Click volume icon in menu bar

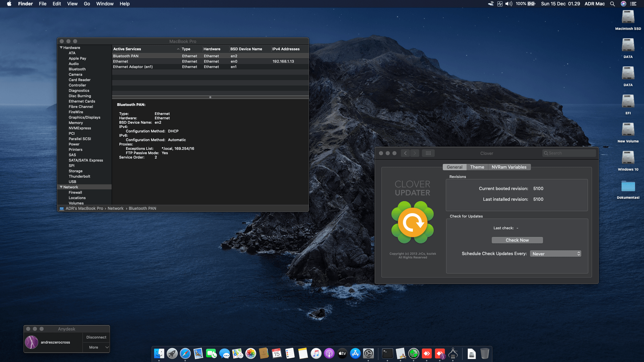[x=509, y=4]
